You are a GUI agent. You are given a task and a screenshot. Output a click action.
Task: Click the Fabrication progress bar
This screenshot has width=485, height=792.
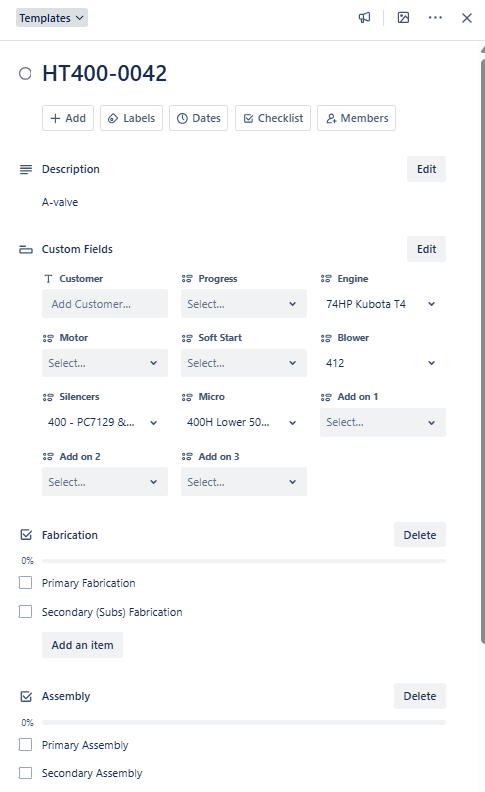244,561
